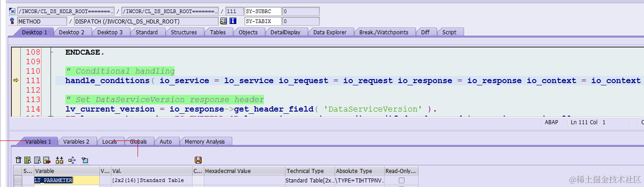Image resolution: width=644 pixels, height=187 pixels.
Task: Click the METHOD field
Action: coord(42,21)
